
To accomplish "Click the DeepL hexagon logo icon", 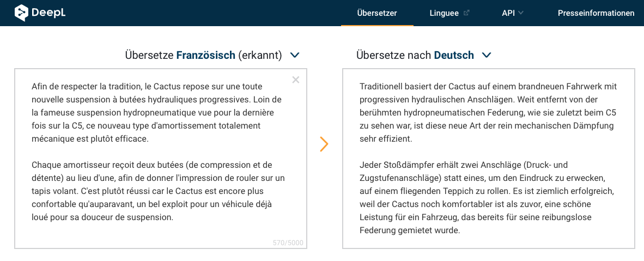I will [x=21, y=13].
